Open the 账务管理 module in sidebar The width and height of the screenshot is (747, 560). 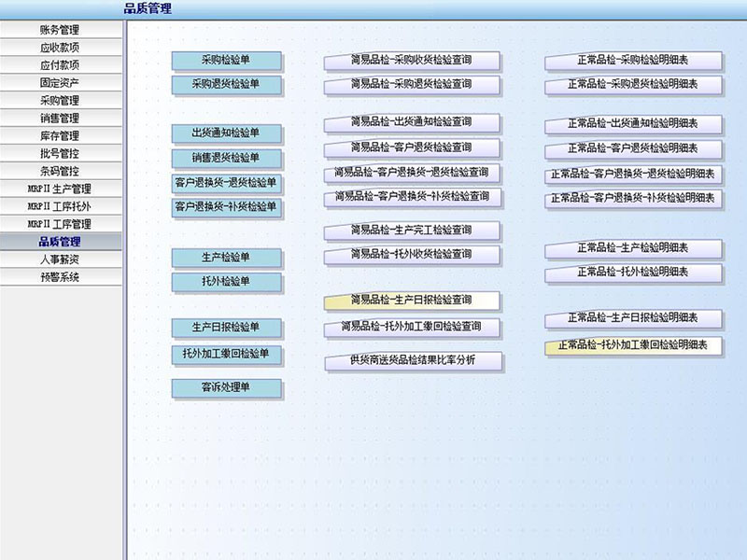(x=61, y=30)
